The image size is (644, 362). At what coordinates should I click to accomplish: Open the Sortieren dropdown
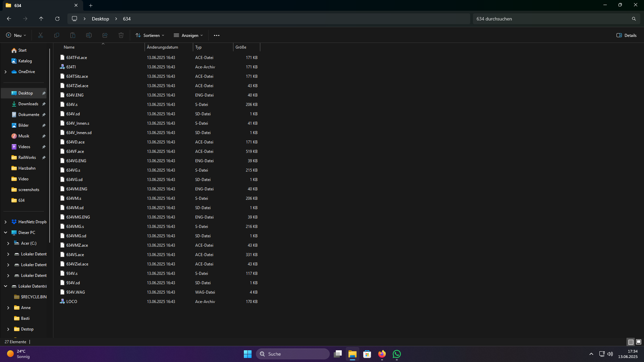(150, 35)
